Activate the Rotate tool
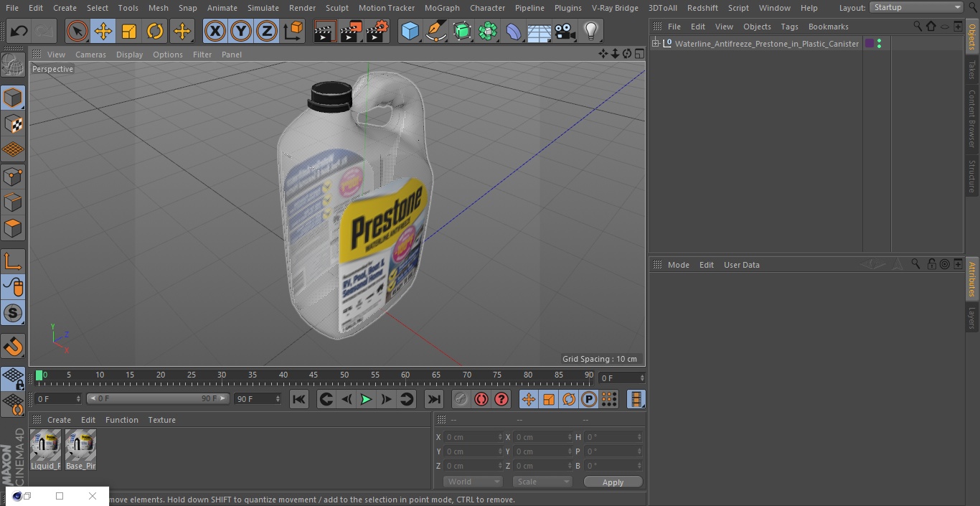980x506 pixels. pyautogui.click(x=155, y=31)
